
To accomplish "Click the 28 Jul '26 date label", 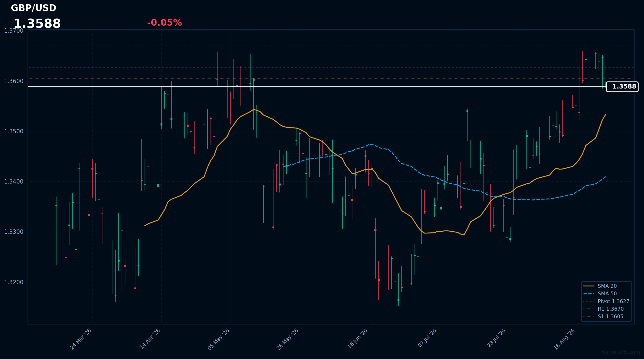I will click(x=496, y=338).
